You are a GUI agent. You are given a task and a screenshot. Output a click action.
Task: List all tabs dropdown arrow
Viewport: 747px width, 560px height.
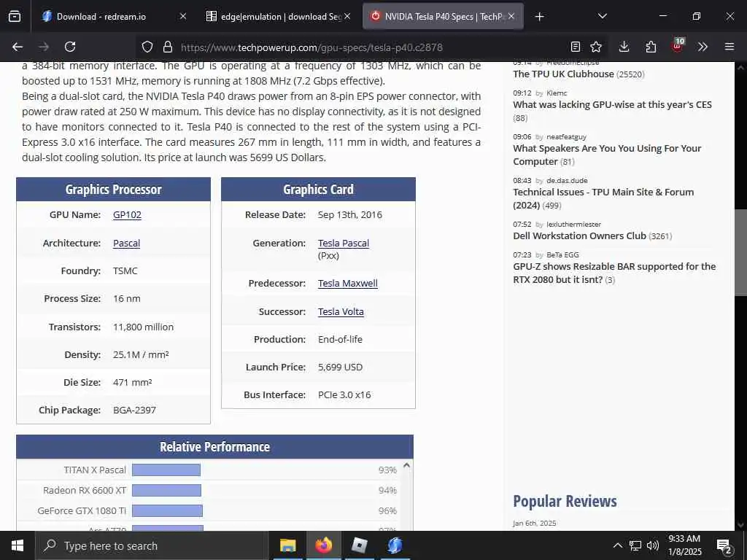(603, 16)
